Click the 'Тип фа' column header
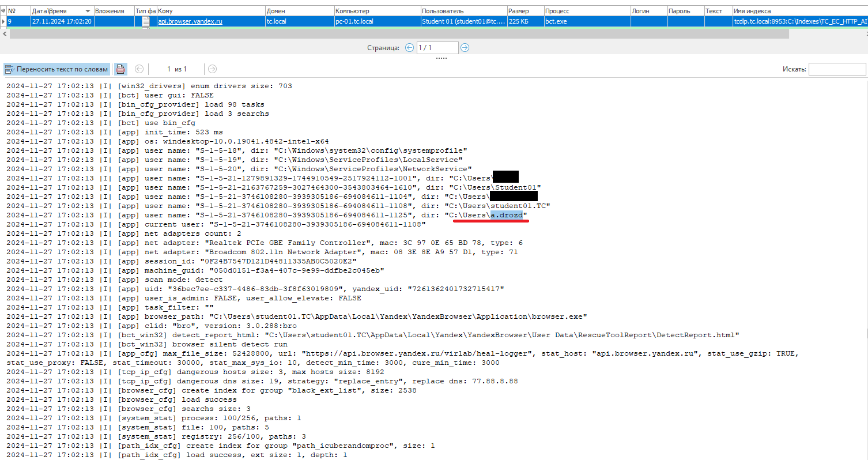 [145, 11]
